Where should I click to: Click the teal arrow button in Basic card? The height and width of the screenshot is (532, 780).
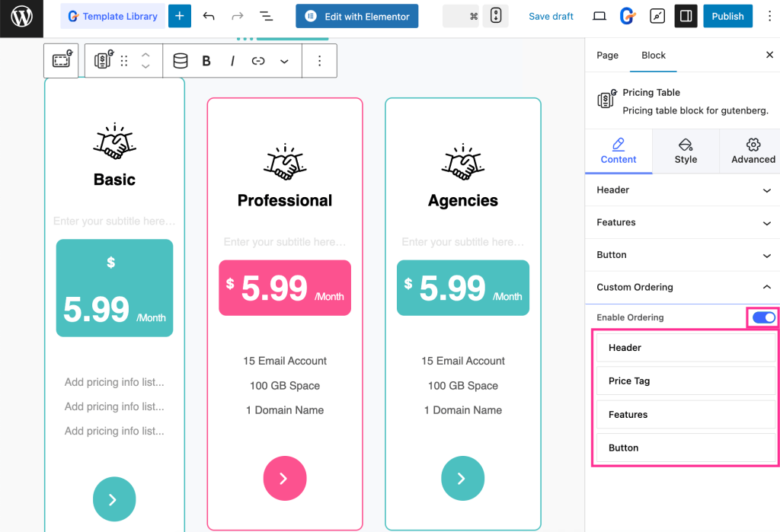pos(114,499)
